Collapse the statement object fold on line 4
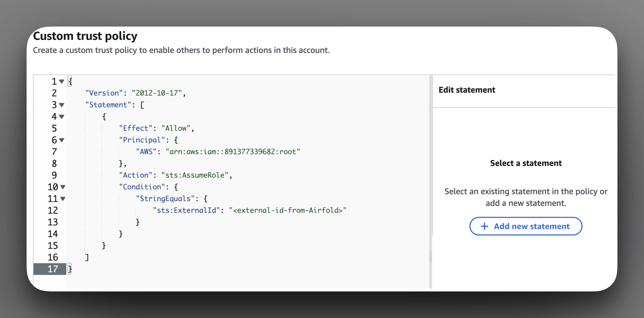This screenshot has height=318, width=644. [62, 117]
